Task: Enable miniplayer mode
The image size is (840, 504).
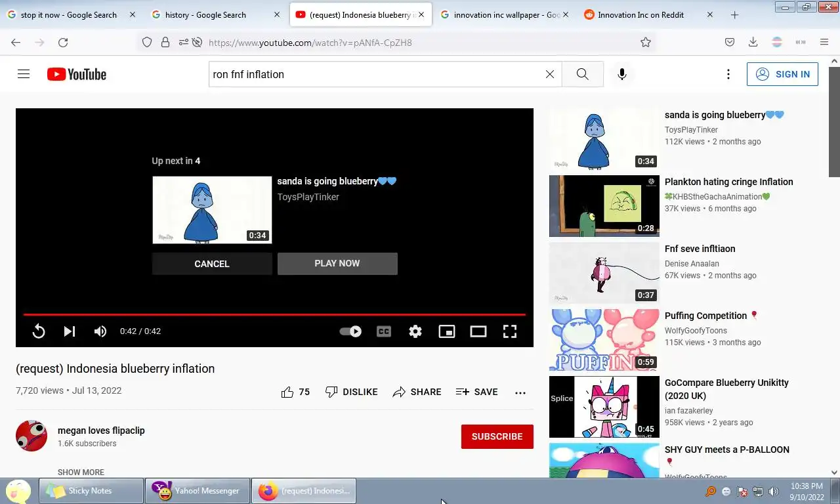Action: pyautogui.click(x=447, y=331)
